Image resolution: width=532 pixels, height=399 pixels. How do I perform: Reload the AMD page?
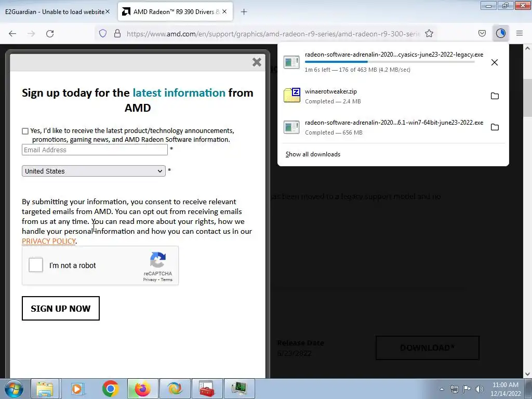point(50,34)
